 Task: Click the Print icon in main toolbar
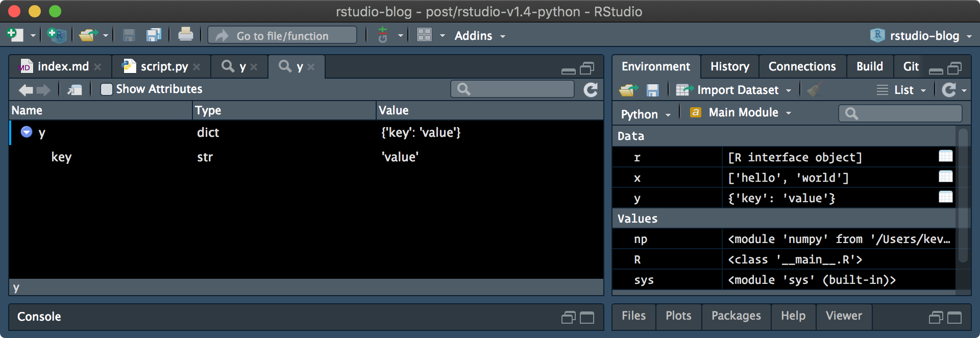[x=185, y=35]
